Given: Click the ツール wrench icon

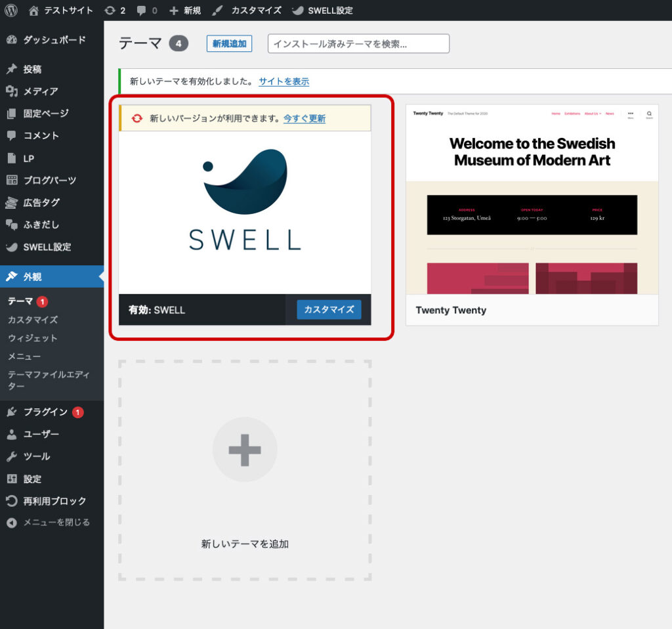Looking at the screenshot, I should coord(12,456).
